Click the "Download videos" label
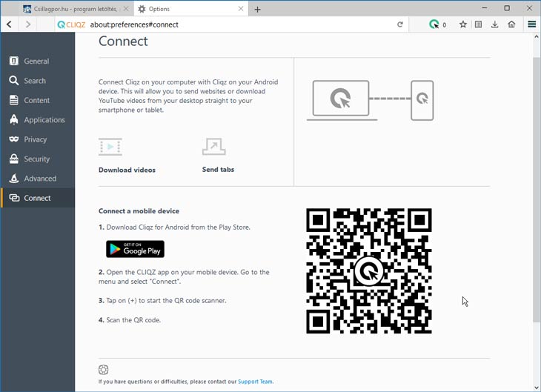Image resolution: width=541 pixels, height=392 pixels. (127, 170)
